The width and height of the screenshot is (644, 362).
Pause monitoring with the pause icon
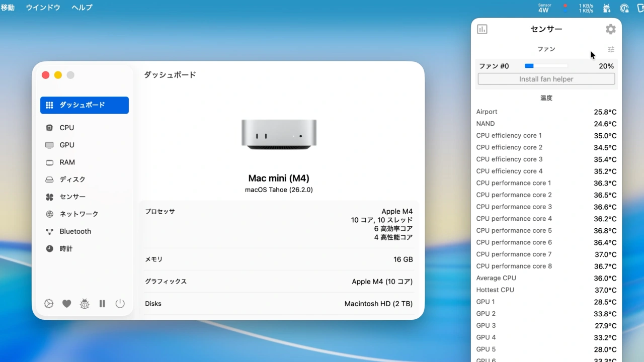point(102,304)
